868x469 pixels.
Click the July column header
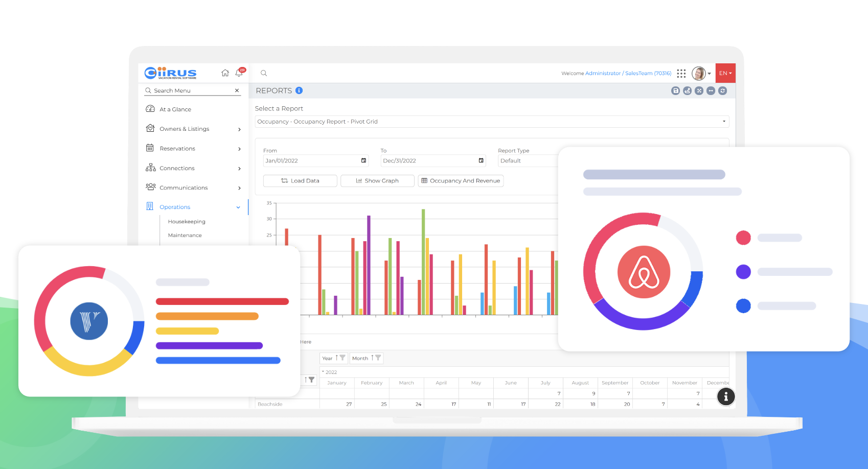[545, 383]
